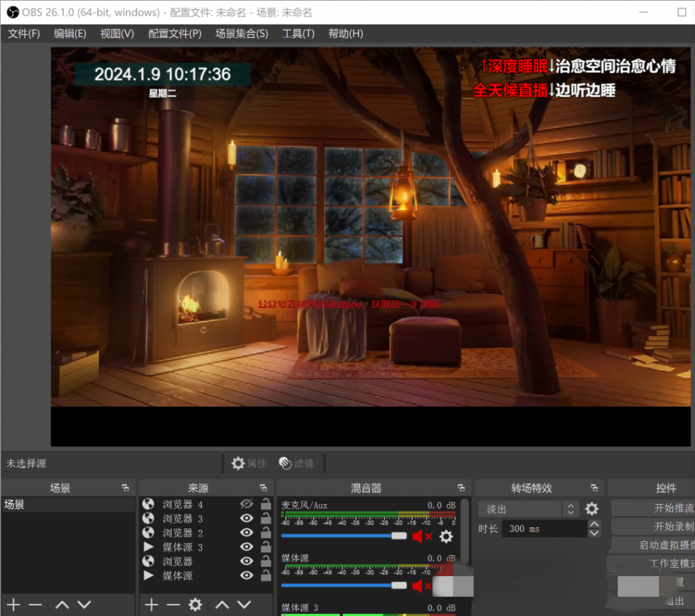The image size is (695, 616).
Task: Hide the 媒体源 3 source
Action: click(x=246, y=547)
